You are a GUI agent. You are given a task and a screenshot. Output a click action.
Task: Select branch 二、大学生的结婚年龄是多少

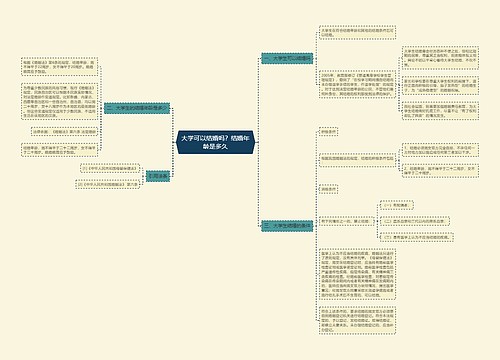[137, 108]
